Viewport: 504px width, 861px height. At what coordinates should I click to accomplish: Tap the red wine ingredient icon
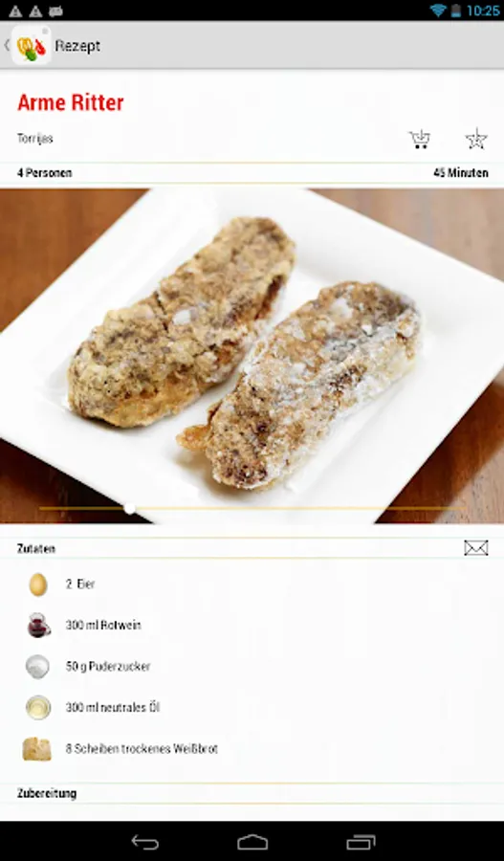(38, 625)
